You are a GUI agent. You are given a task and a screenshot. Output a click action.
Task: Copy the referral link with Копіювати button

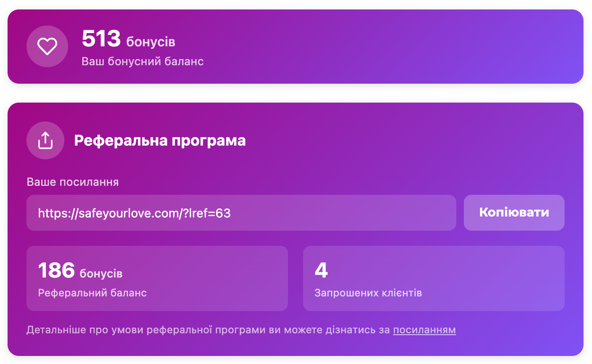point(514,213)
